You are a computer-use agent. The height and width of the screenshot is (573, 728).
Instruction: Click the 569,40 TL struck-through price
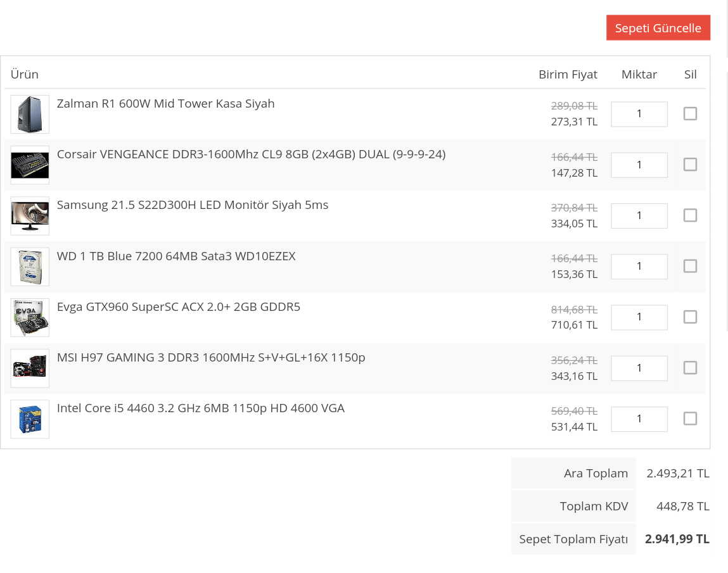[x=574, y=411]
